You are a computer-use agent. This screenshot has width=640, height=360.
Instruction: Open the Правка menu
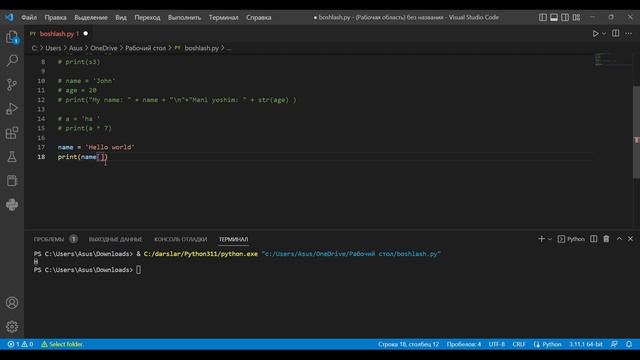pyautogui.click(x=56, y=18)
